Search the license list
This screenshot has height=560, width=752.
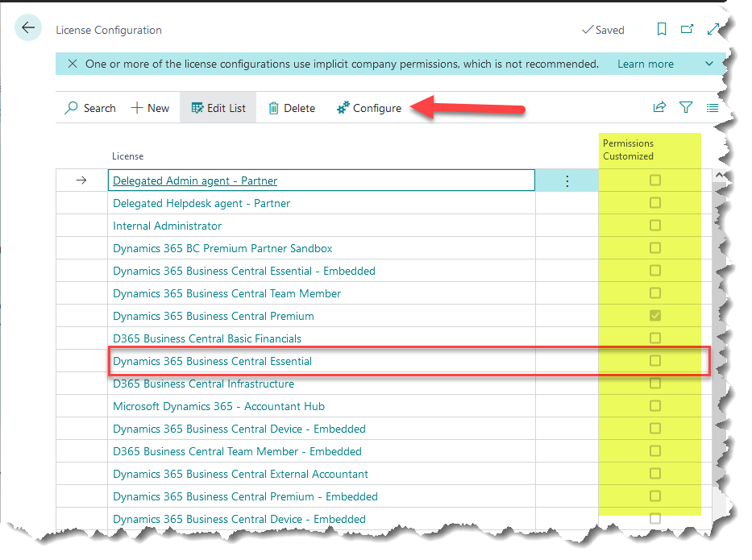point(90,108)
